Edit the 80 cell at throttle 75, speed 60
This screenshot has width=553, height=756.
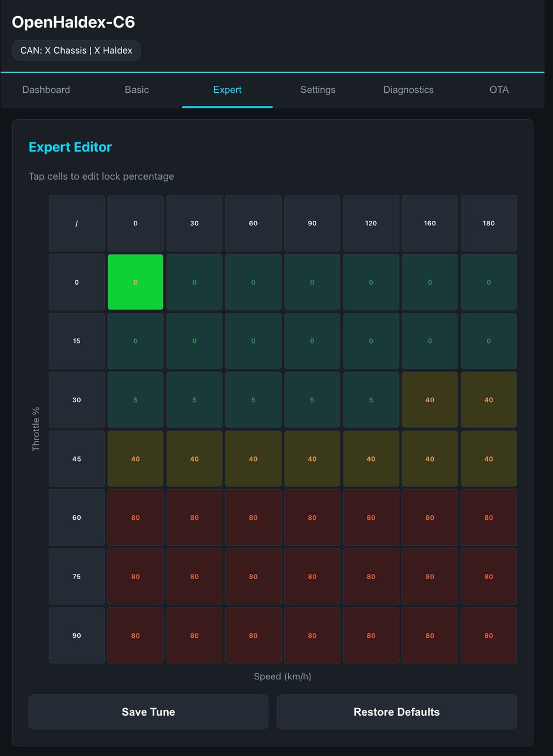point(253,576)
